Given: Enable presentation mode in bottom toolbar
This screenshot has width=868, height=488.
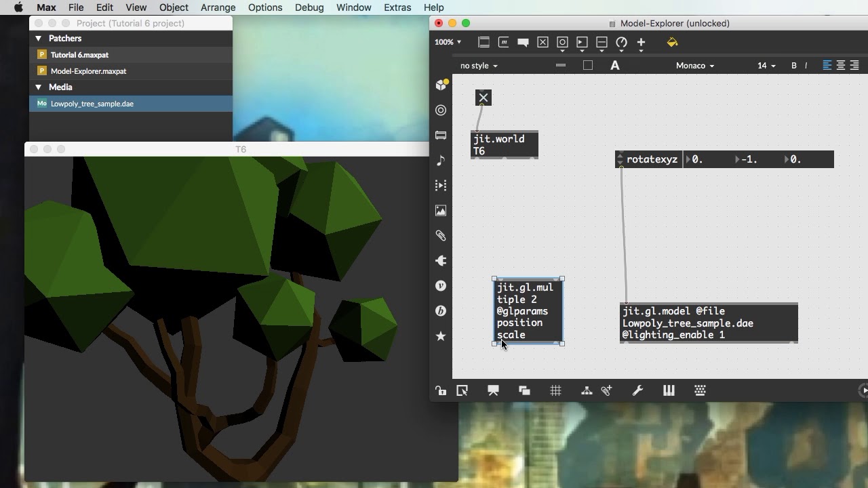Looking at the screenshot, I should 493,390.
